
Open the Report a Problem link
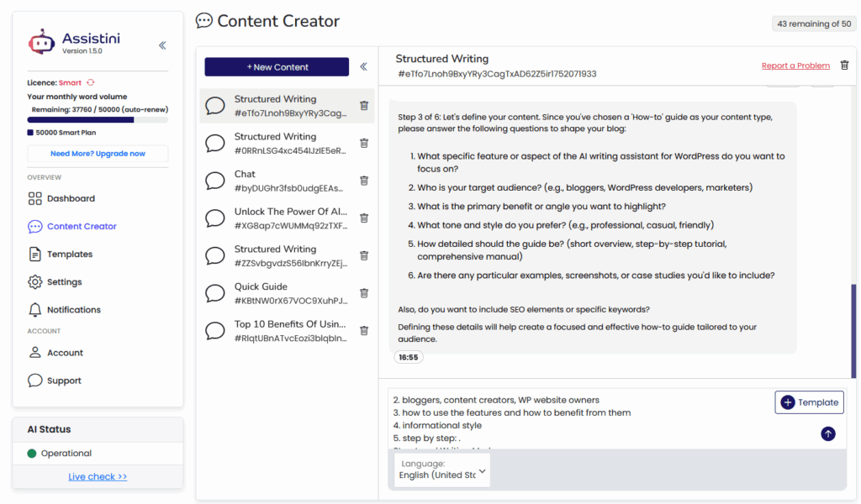tap(795, 65)
